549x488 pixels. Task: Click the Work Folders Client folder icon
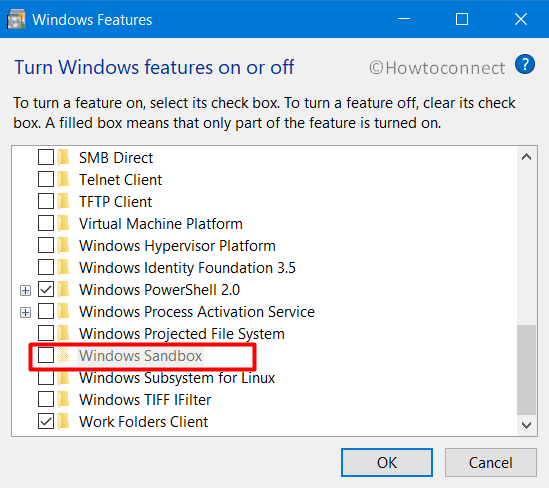click(63, 421)
